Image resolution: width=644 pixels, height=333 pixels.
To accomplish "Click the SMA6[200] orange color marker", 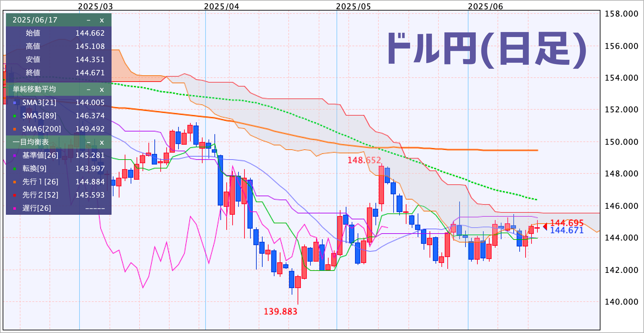I will pyautogui.click(x=15, y=129).
